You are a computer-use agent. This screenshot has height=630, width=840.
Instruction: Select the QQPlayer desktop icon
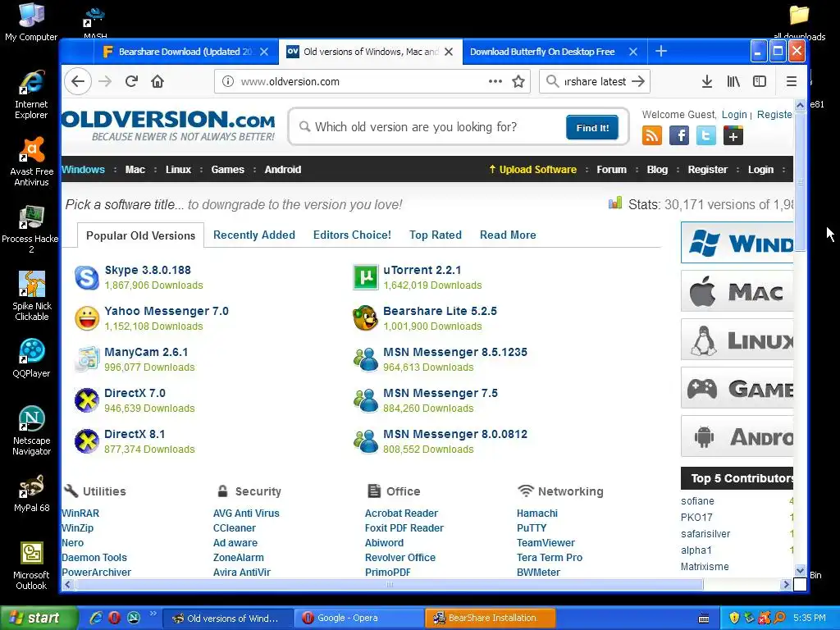(32, 358)
